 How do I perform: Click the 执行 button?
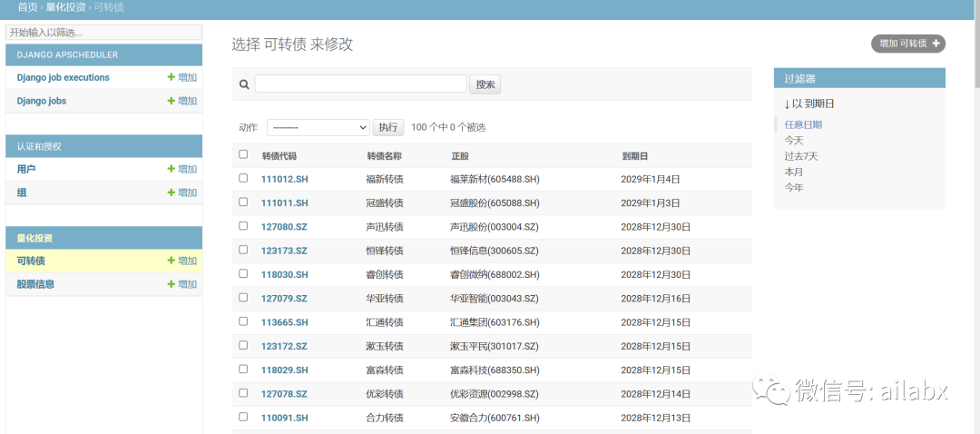pos(388,128)
